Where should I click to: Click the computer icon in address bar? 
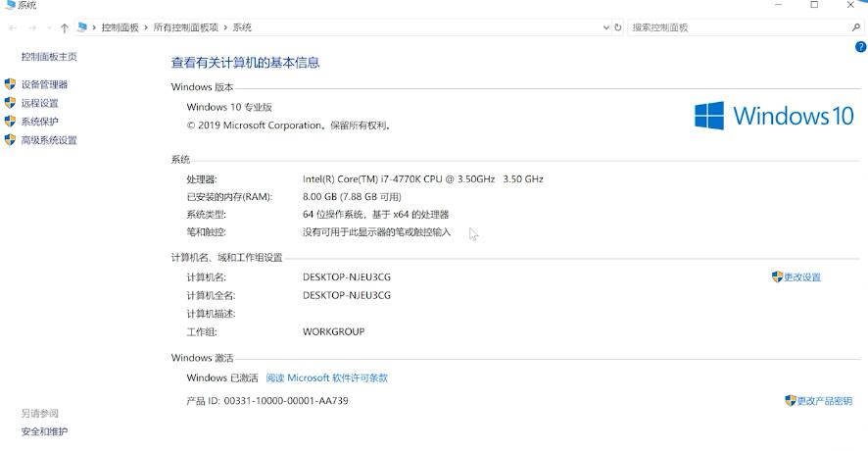pyautogui.click(x=82, y=27)
